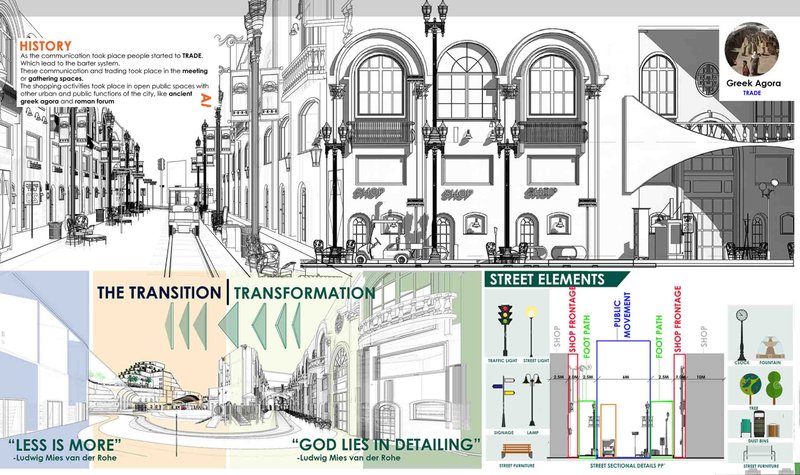Click the orange HISTORY heading

coord(46,46)
